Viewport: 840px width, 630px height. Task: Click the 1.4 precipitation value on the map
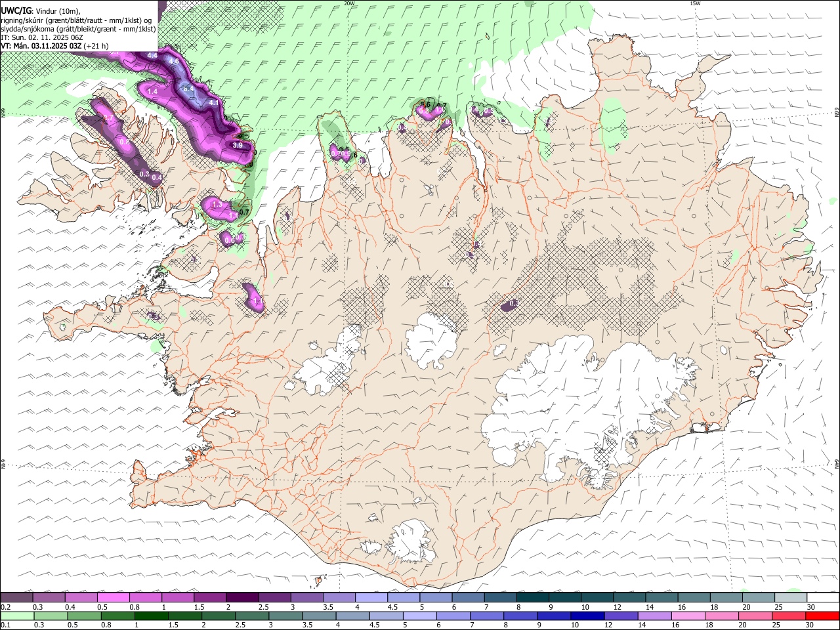(x=152, y=92)
